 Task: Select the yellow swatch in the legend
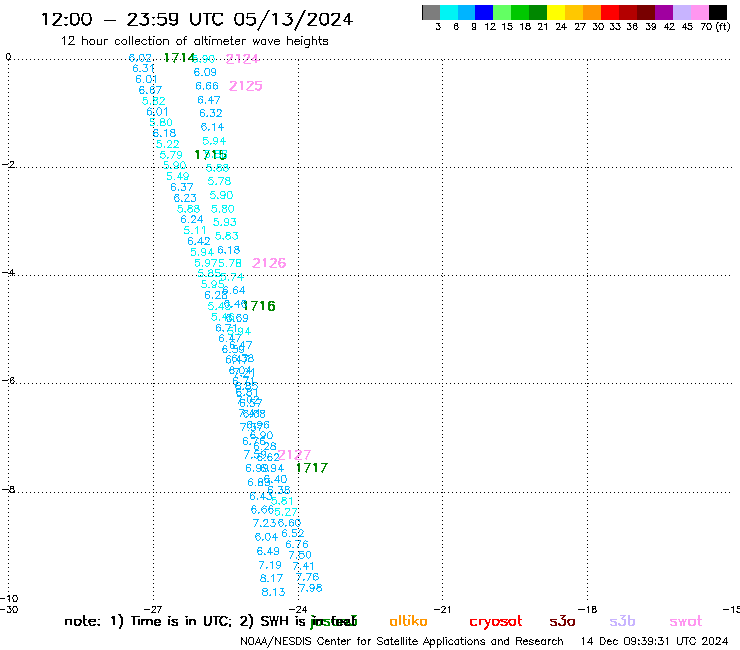coord(556,12)
